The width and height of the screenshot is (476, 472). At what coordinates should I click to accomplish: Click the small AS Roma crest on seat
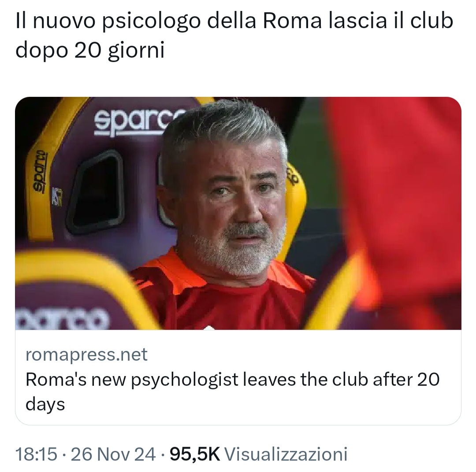pyautogui.click(x=57, y=196)
